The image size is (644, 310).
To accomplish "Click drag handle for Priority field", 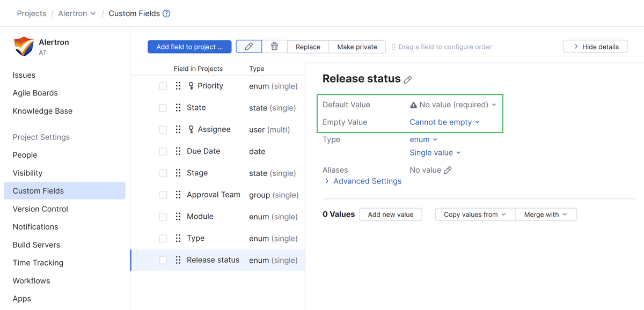I will point(178,86).
